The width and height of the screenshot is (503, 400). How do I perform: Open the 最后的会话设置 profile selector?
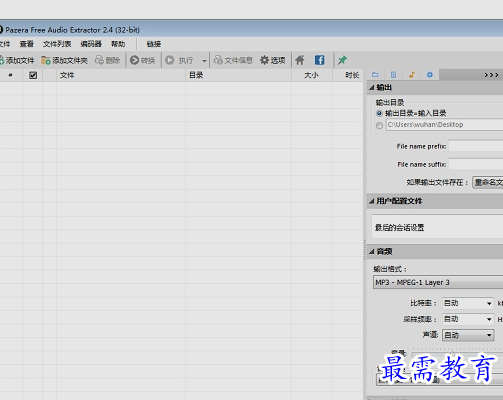pyautogui.click(x=437, y=227)
